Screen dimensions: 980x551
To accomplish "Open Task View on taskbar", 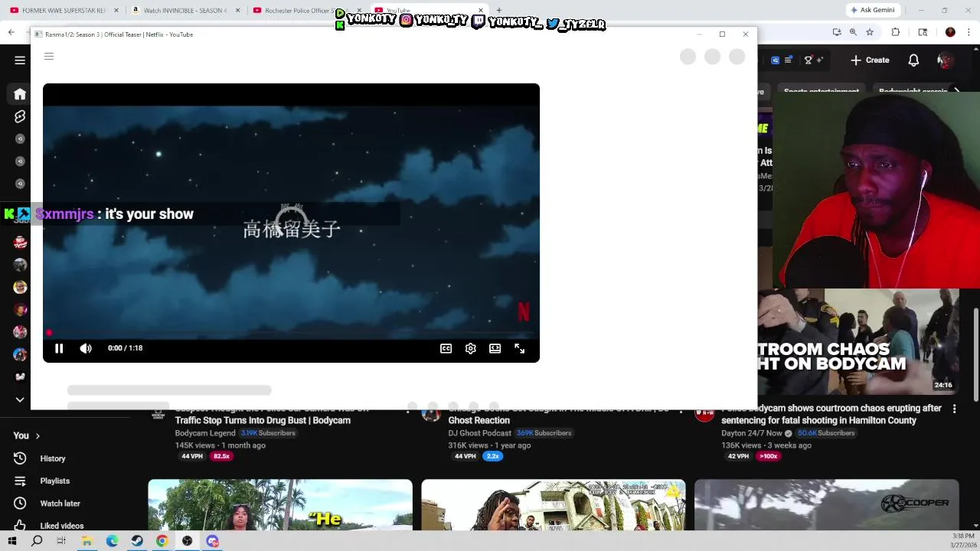I will coord(61,541).
